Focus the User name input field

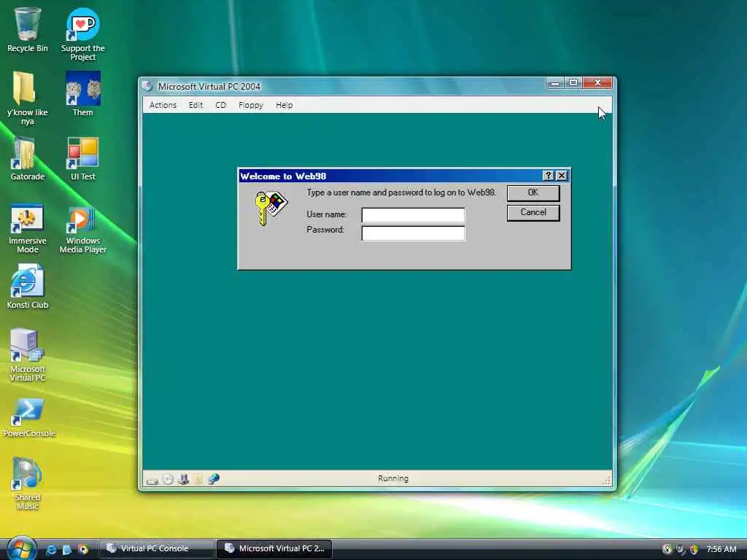coord(413,215)
